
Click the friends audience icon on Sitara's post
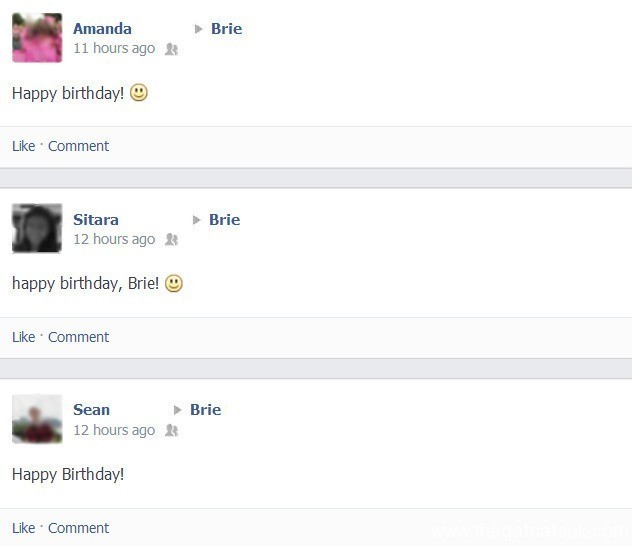point(171,240)
